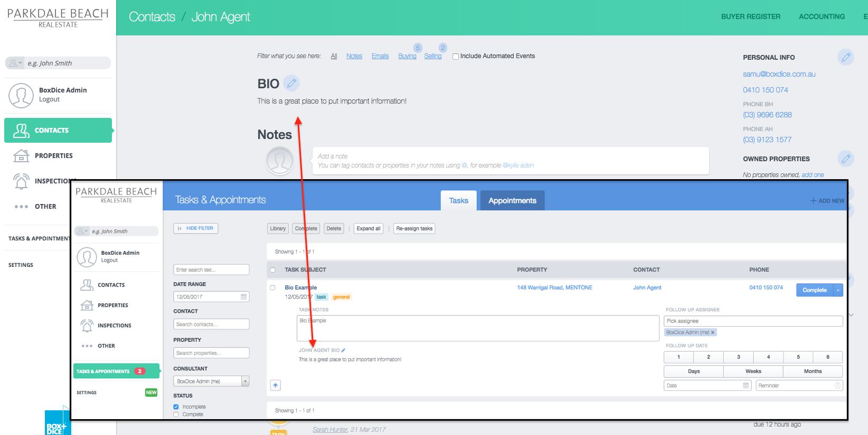The width and height of the screenshot is (868, 435).
Task: Open Inspections bell icon in main sidebar
Action: (21, 181)
